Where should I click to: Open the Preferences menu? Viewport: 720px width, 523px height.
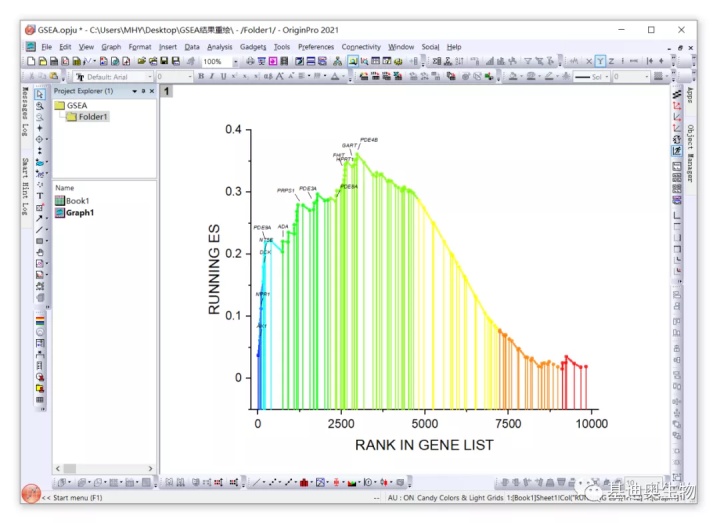316,47
